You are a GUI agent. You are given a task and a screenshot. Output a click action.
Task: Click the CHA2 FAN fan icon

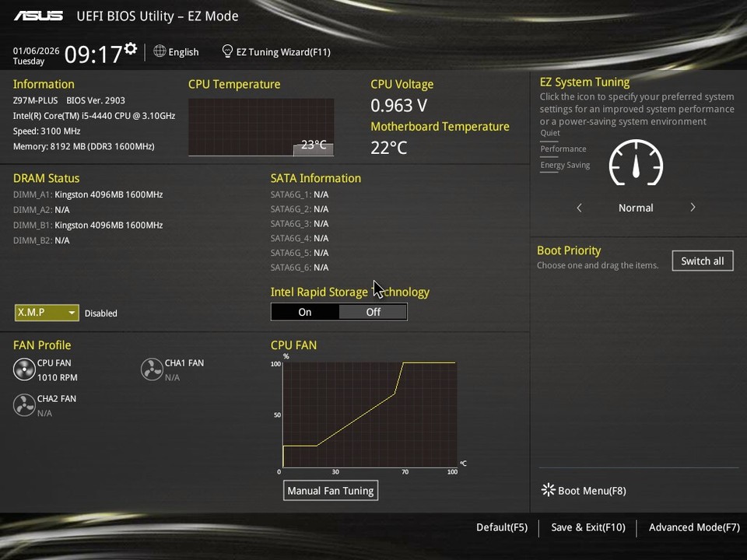point(24,405)
